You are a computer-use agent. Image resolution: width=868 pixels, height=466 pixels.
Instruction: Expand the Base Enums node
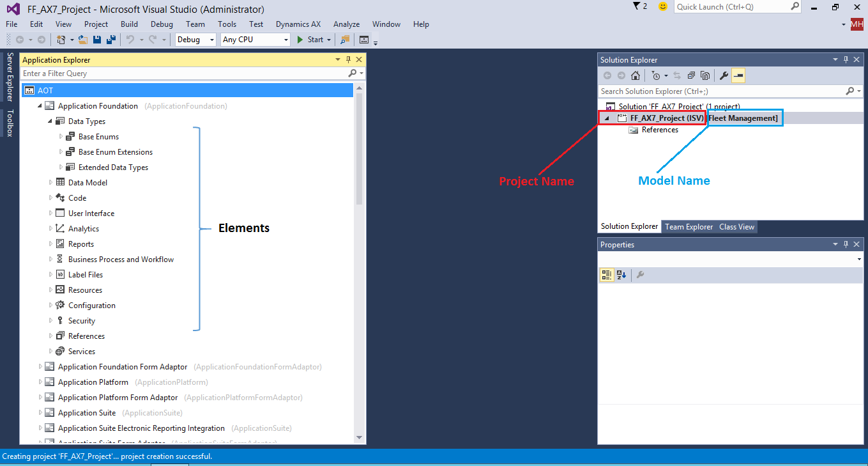click(x=61, y=137)
